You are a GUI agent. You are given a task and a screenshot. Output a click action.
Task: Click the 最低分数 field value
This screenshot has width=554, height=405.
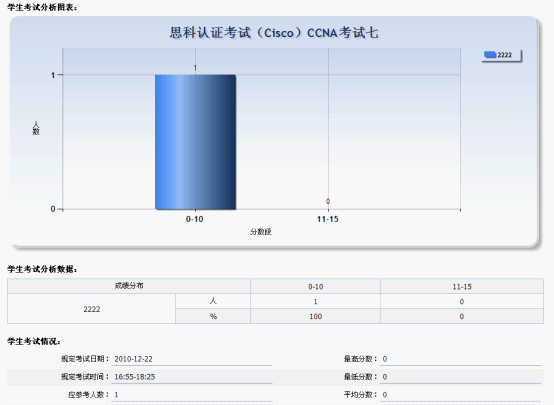click(460, 377)
